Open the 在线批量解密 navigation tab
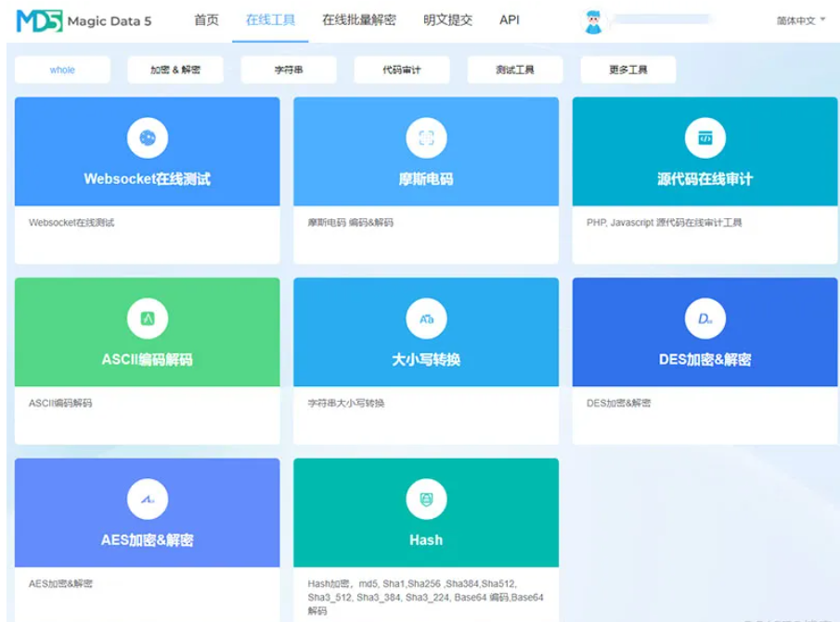The width and height of the screenshot is (840, 622). pos(359,19)
